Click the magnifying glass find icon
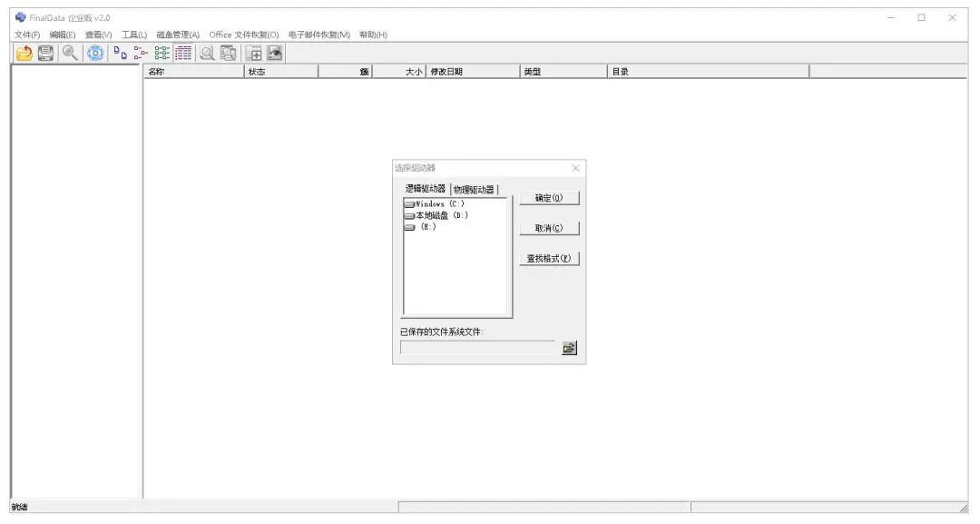The image size is (980, 524). 70,54
